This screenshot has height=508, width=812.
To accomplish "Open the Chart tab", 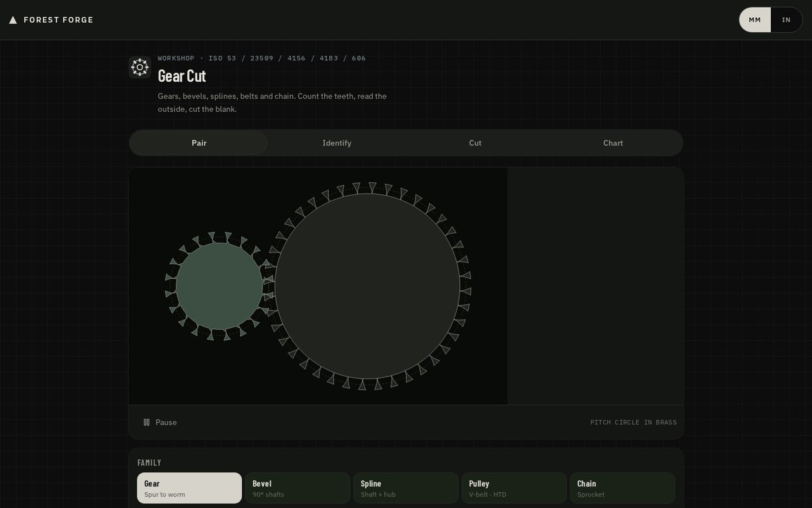I will pyautogui.click(x=613, y=143).
